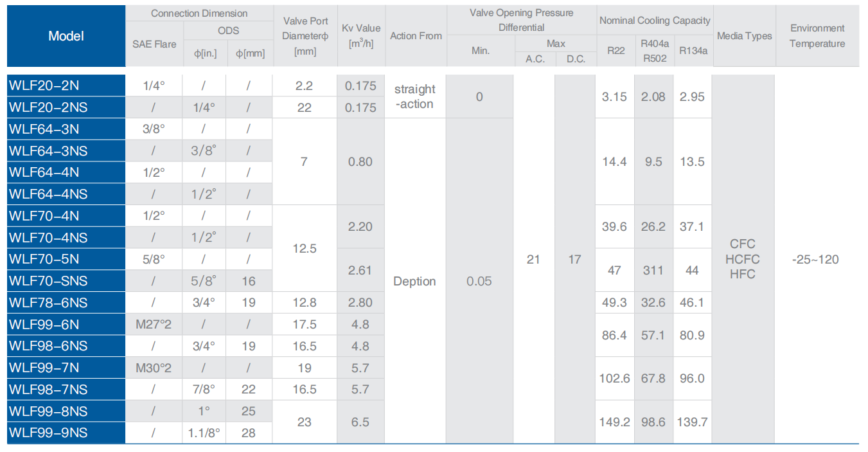Select the Action From header cell
868x452 pixels.
pos(416,36)
